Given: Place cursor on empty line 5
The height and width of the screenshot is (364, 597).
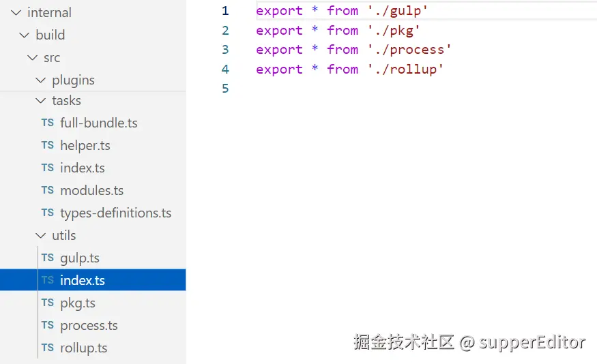Looking at the screenshot, I should pyautogui.click(x=341, y=89).
